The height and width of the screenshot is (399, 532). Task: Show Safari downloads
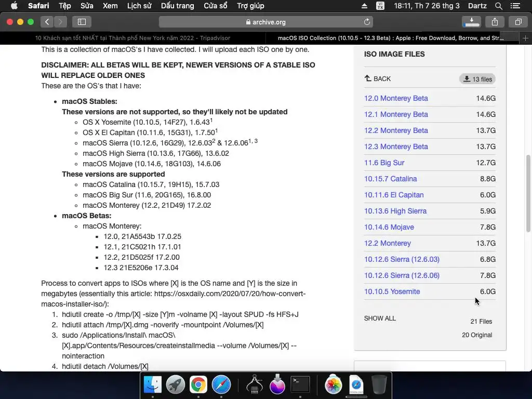tap(471, 22)
